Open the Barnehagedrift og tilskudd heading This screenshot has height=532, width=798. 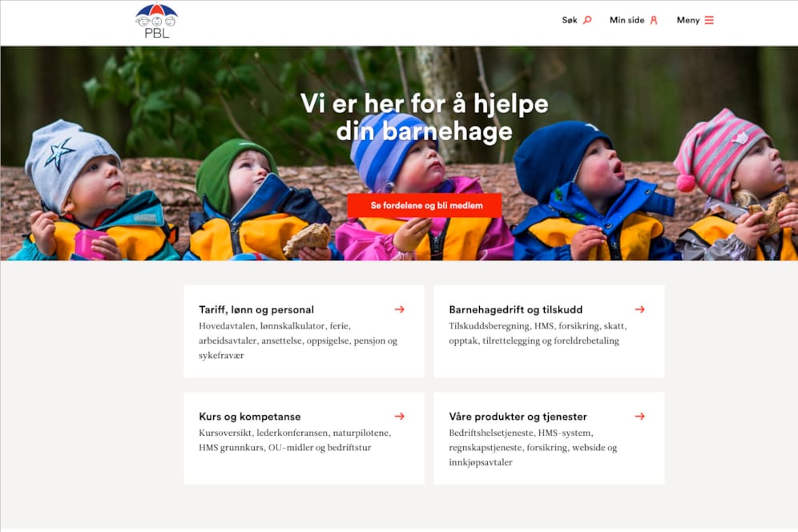pyautogui.click(x=515, y=309)
